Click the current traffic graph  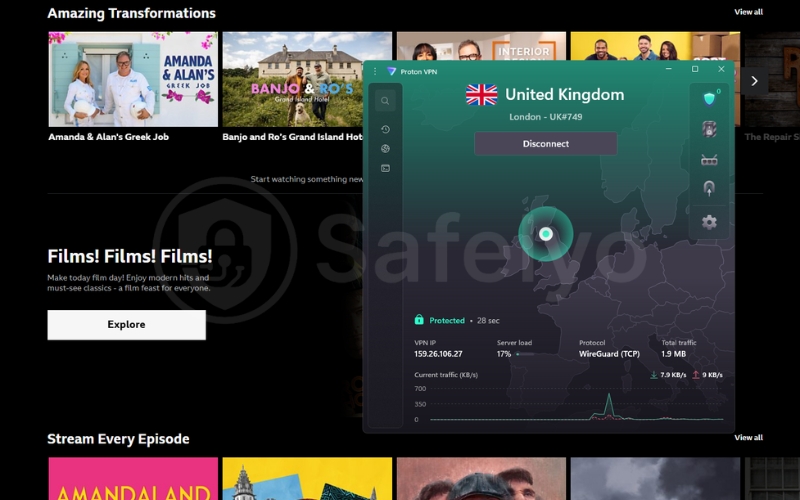[x=577, y=406]
